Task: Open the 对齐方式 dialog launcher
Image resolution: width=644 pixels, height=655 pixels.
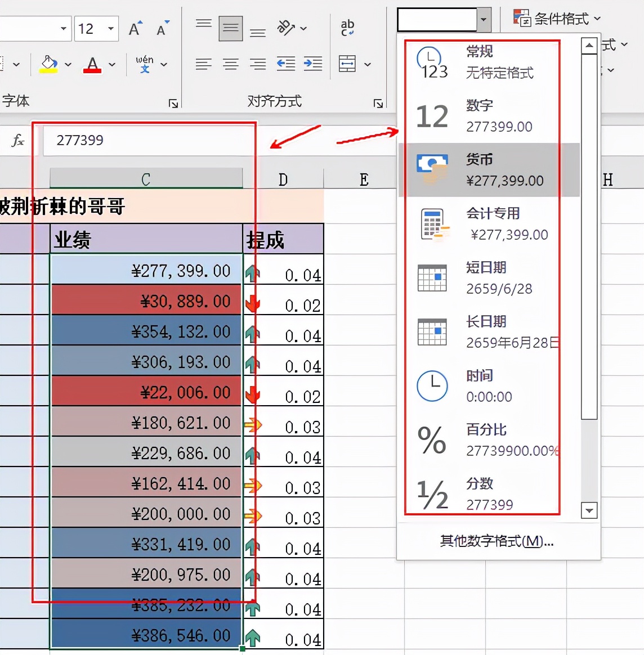Action: pos(378,103)
